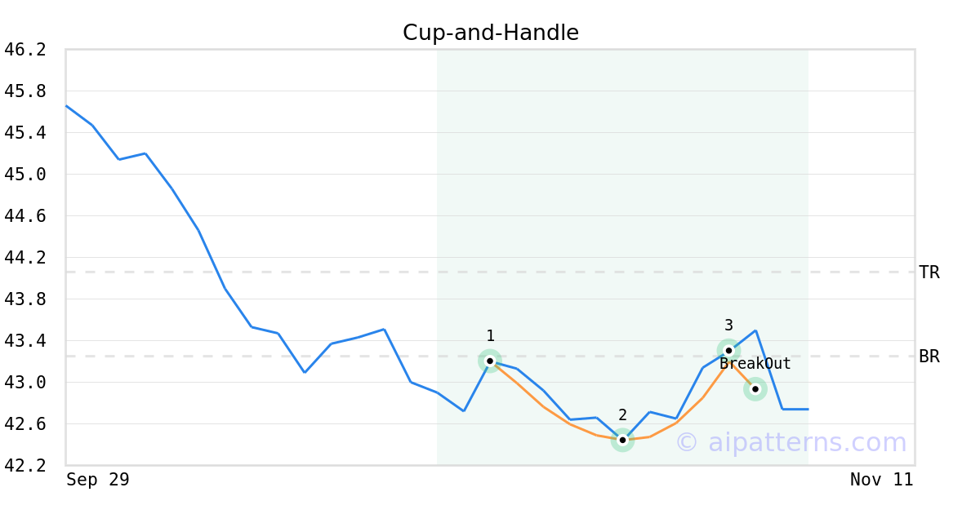Click the 46.2 price axis label
Screen dimensions: 980x514
coord(25,50)
